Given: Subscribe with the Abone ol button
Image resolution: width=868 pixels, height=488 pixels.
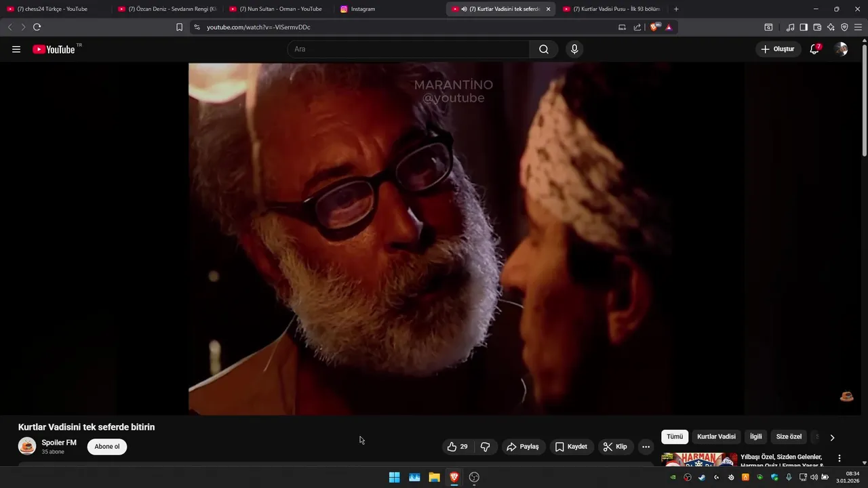Looking at the screenshot, I should (107, 447).
